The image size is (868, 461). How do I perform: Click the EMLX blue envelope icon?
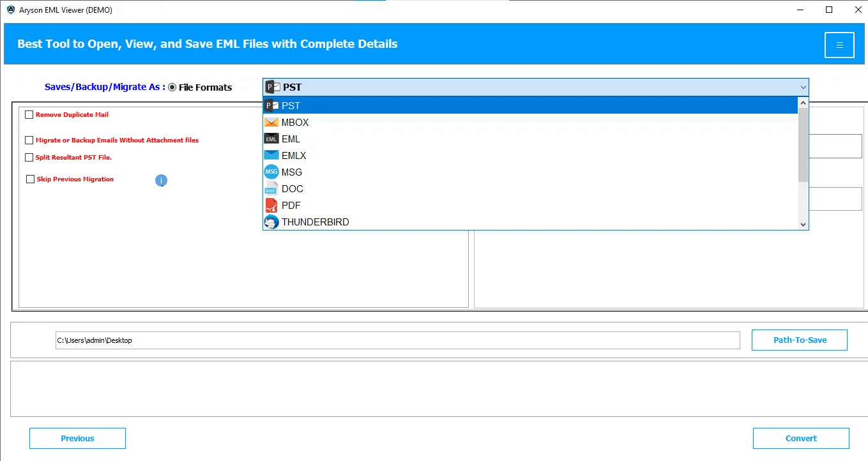[271, 156]
